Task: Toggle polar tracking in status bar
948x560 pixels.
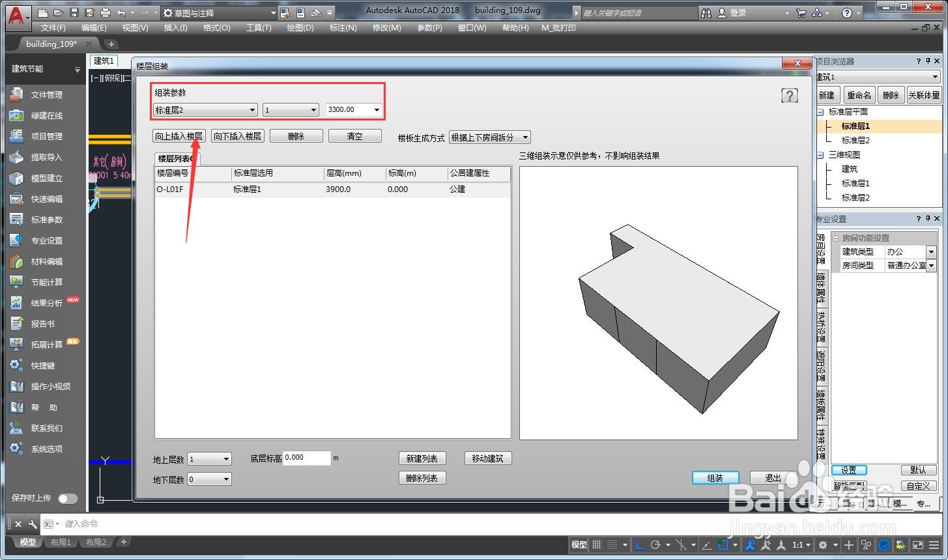Action: (655, 545)
